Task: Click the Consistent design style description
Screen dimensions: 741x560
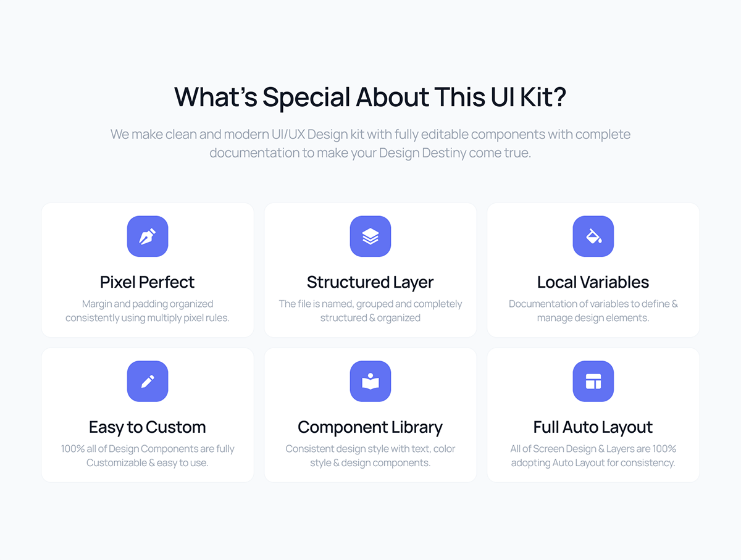Action: (x=371, y=456)
